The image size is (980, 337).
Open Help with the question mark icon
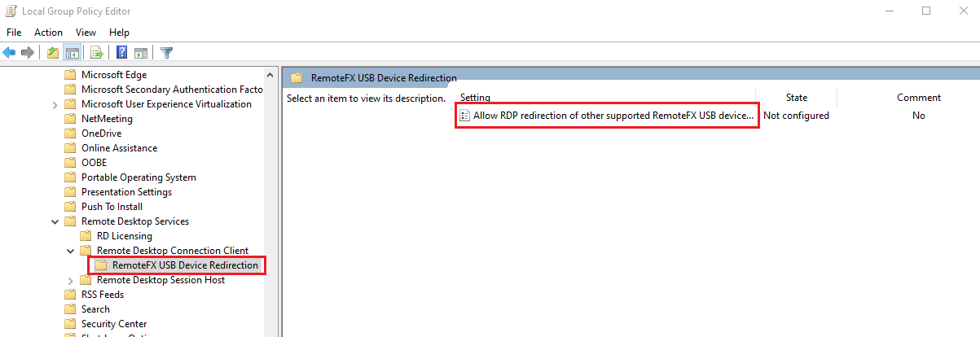pos(121,53)
